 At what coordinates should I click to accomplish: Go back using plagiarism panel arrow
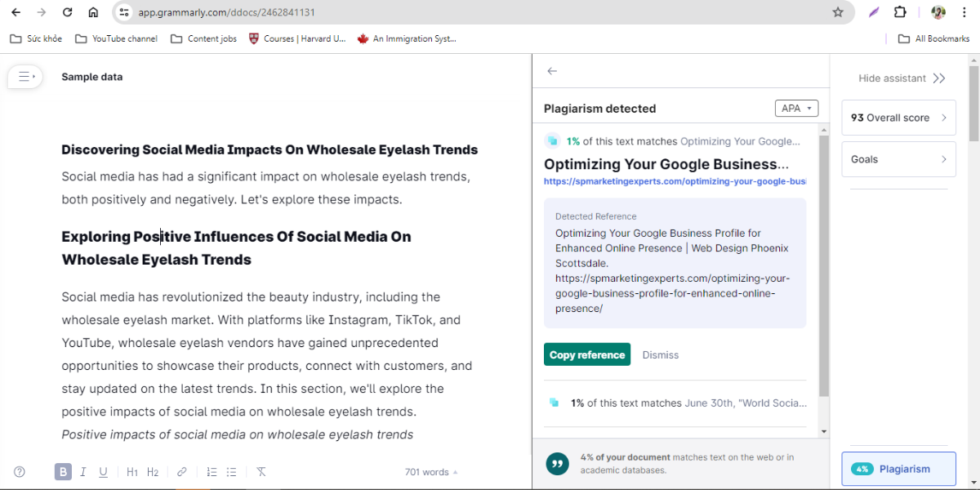[x=552, y=71]
